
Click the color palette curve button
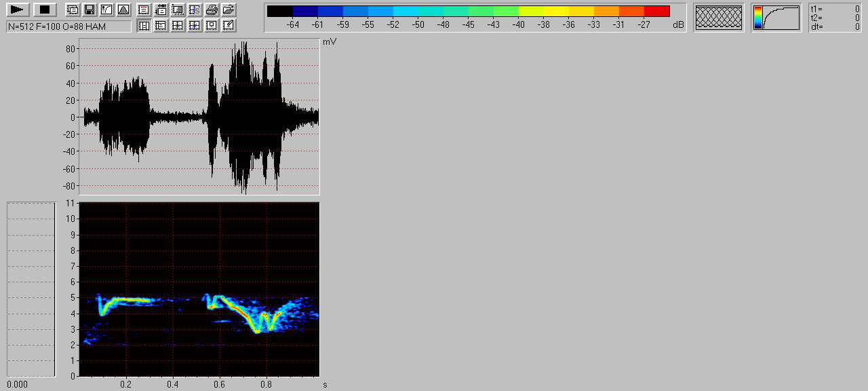776,17
